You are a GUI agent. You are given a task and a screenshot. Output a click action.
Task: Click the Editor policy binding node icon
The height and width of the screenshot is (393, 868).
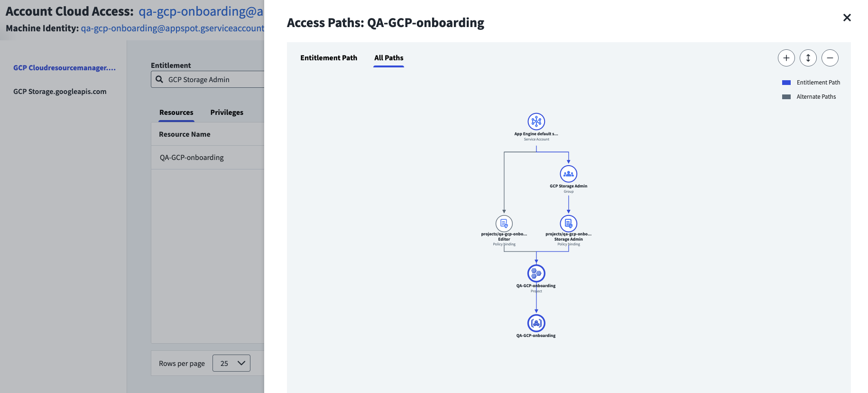coord(504,223)
